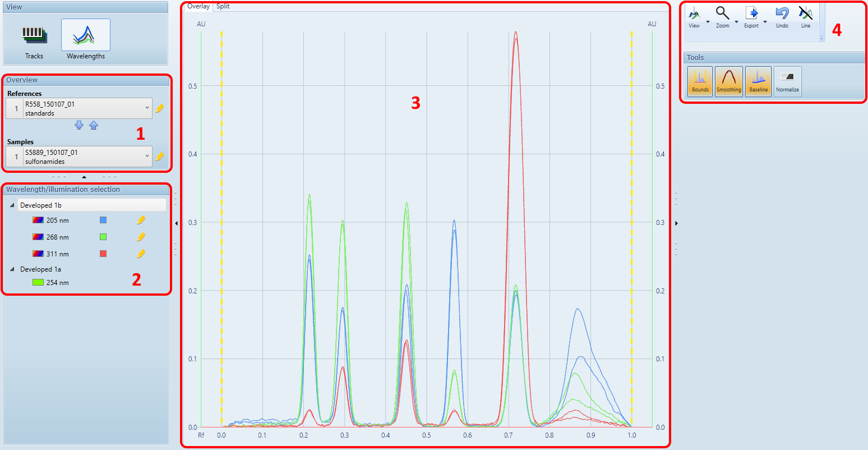868x450 pixels.
Task: Click the Developed 1b tree label
Action: click(x=41, y=205)
